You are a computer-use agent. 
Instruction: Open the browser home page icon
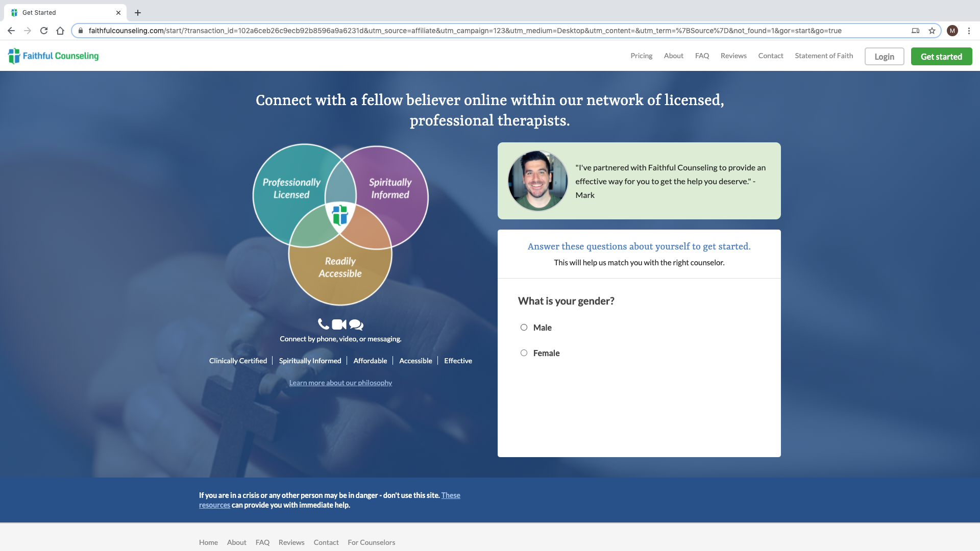60,31
